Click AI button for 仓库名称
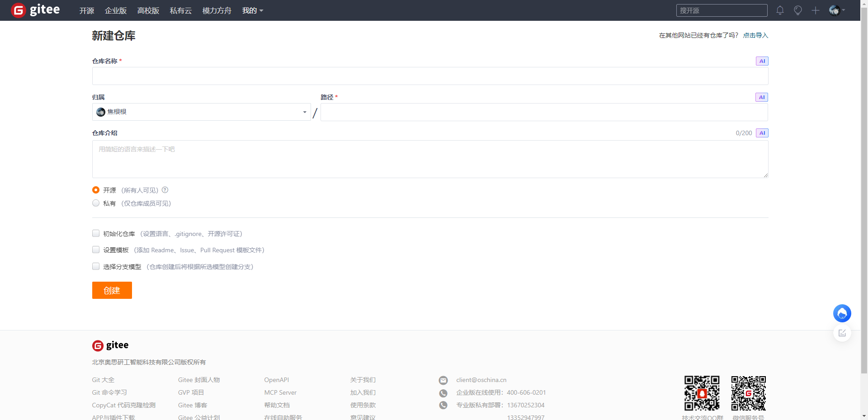The image size is (868, 420). click(762, 61)
